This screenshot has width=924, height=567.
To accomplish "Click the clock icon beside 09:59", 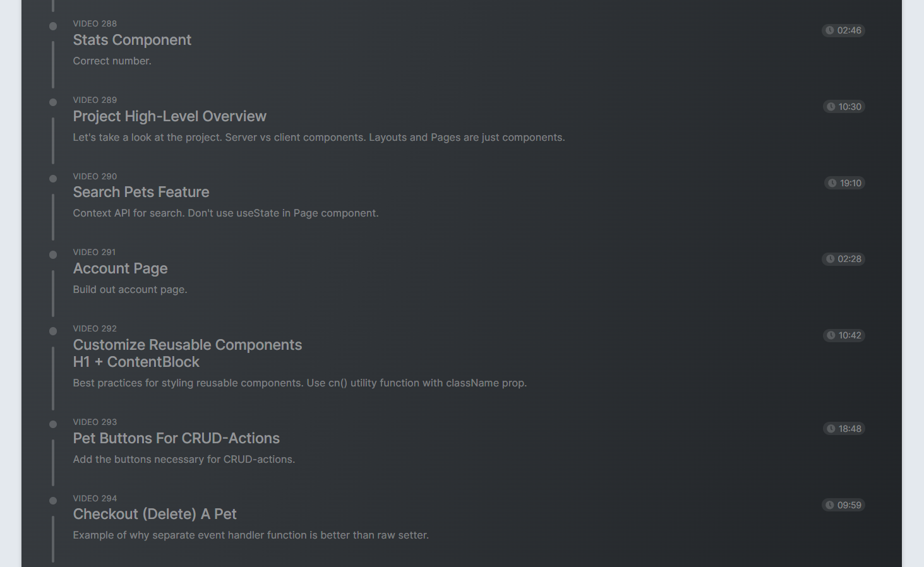I will tap(830, 505).
